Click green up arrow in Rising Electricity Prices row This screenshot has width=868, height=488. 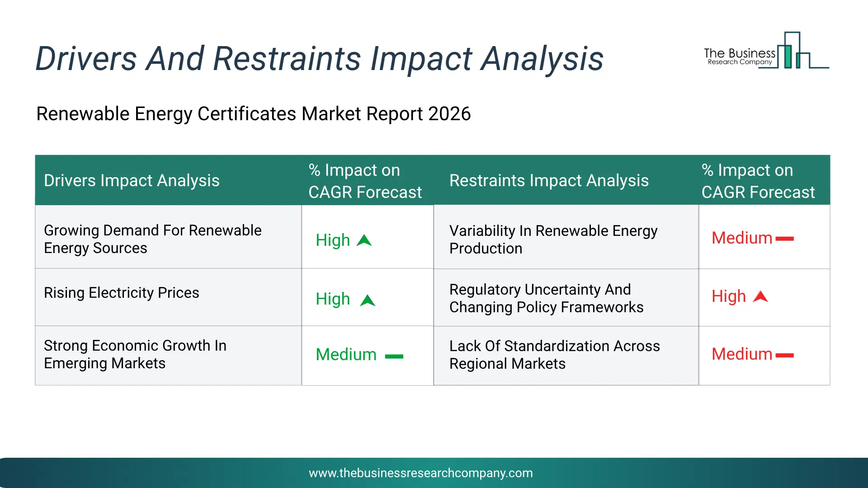pos(368,300)
